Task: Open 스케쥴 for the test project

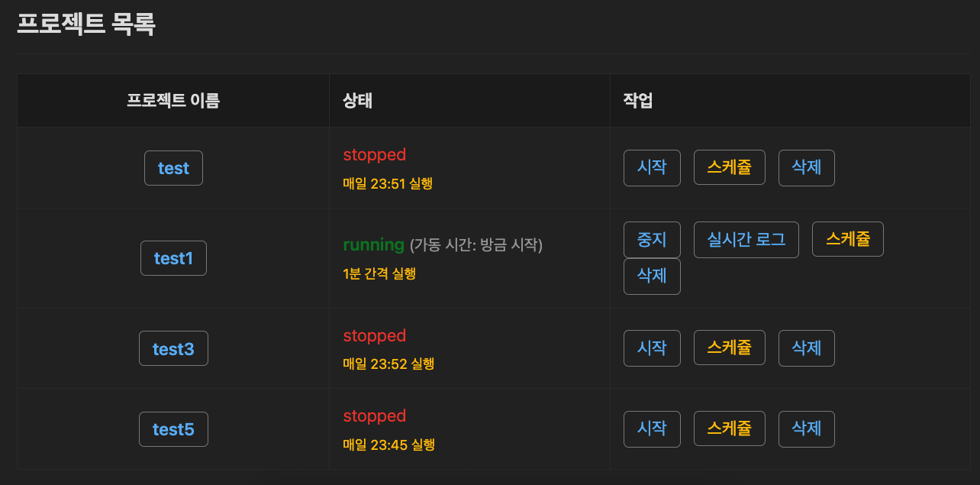Action: (729, 167)
